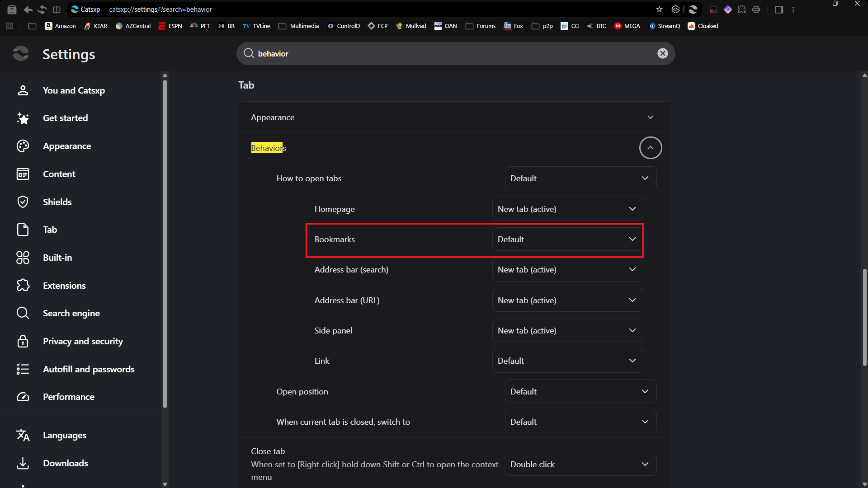Screen dimensions: 868x488
Task: Open the How to open tabs dropdown
Action: [580, 178]
